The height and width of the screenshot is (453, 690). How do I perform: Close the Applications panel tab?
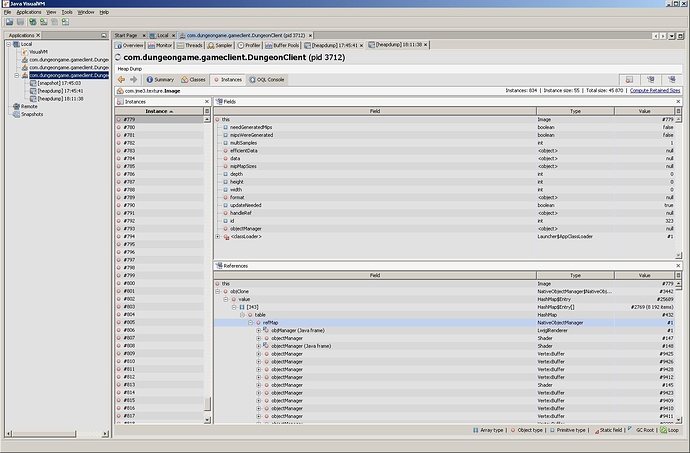[x=38, y=35]
